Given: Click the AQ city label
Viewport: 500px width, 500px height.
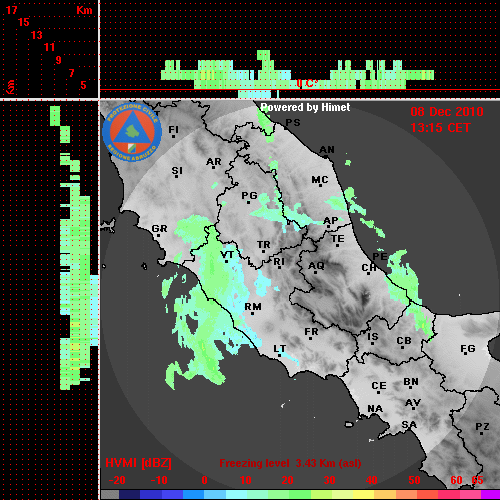Looking at the screenshot, I should coord(316,266).
